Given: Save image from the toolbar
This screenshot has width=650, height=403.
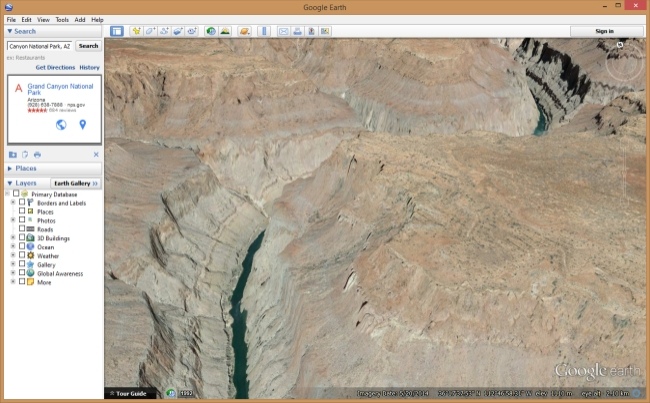Looking at the screenshot, I should click(x=311, y=31).
